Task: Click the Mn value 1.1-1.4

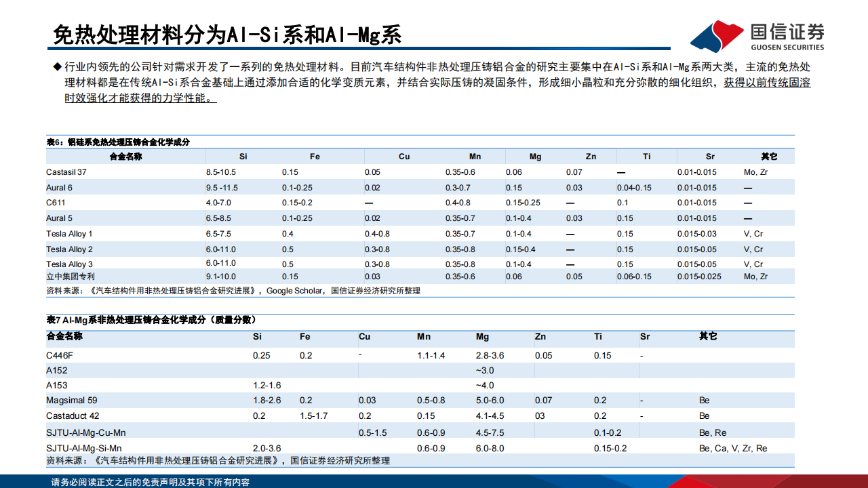Action: pyautogui.click(x=431, y=356)
